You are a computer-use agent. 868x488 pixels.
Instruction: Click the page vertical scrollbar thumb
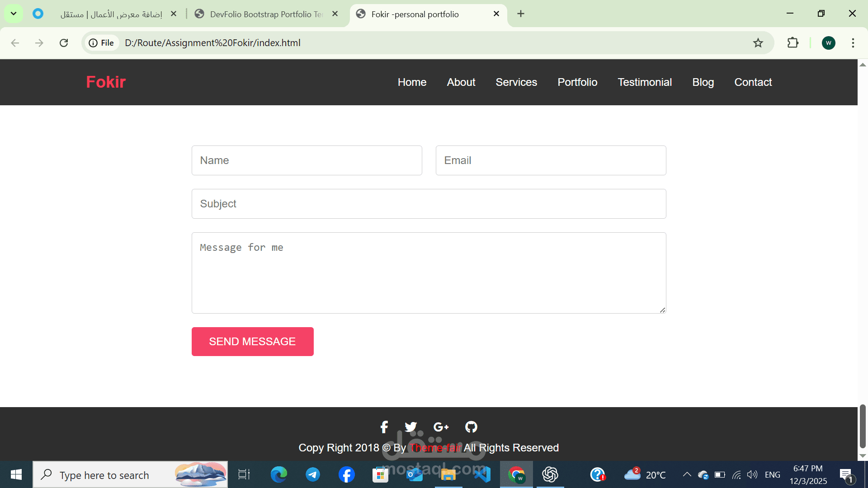click(x=863, y=426)
